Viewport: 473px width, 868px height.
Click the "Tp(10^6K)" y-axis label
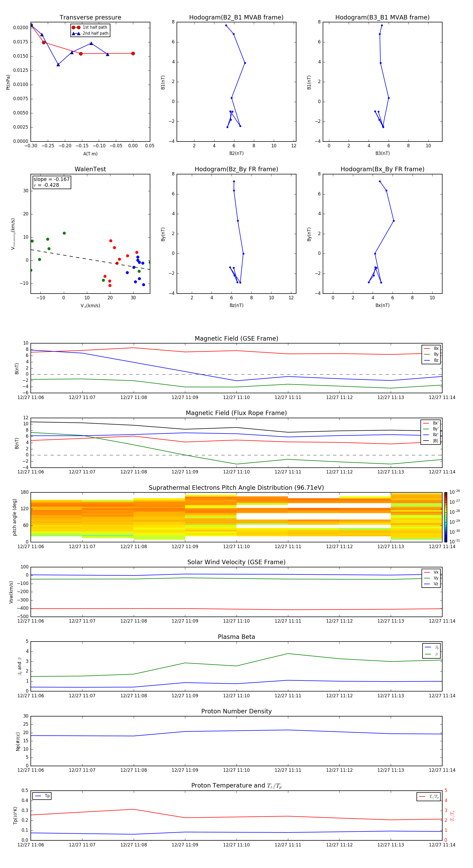tap(15, 815)
